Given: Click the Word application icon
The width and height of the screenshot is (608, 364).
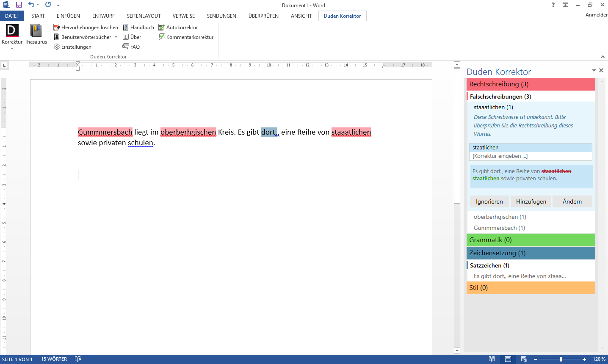Looking at the screenshot, I should 7,5.
